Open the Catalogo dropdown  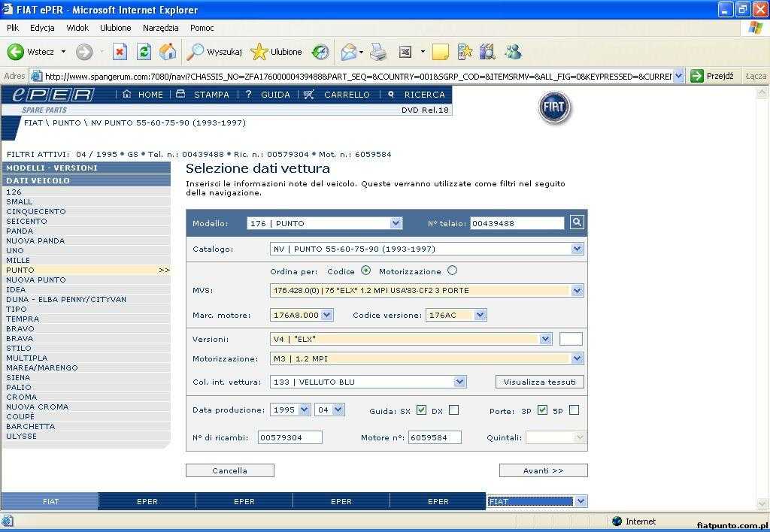click(x=577, y=249)
